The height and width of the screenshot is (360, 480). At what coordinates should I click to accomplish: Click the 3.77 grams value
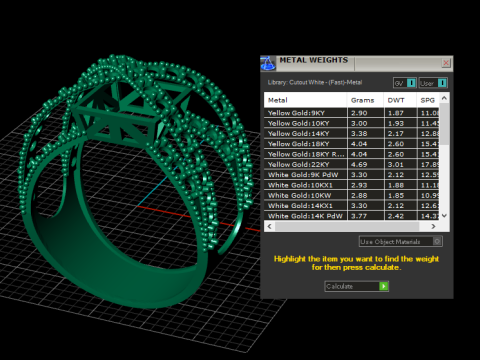(x=359, y=216)
